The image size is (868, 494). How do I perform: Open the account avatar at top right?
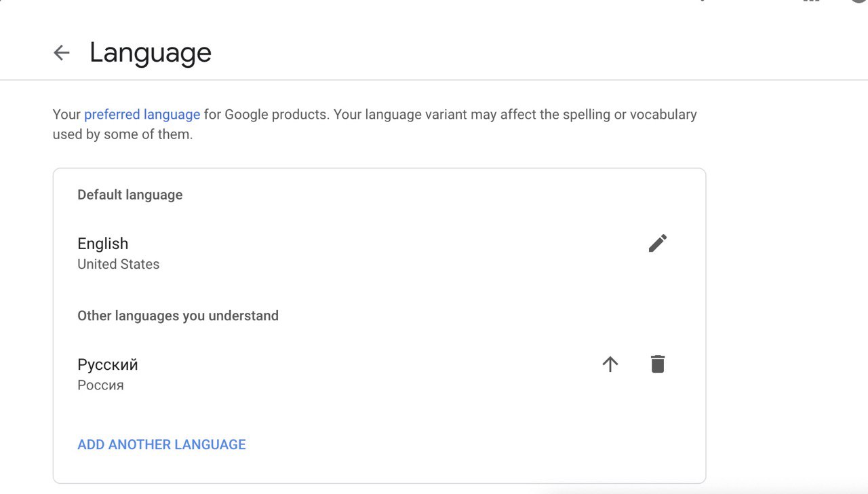(860, 1)
